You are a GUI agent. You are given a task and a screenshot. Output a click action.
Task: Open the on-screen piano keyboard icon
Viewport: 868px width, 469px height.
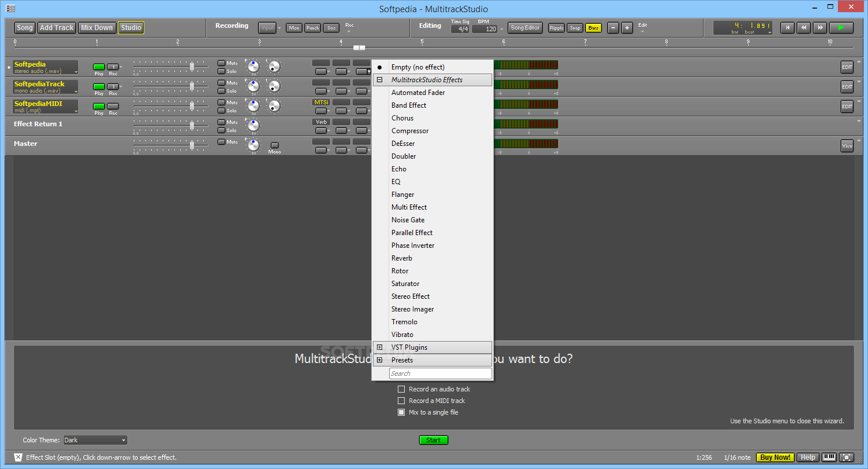[829, 457]
